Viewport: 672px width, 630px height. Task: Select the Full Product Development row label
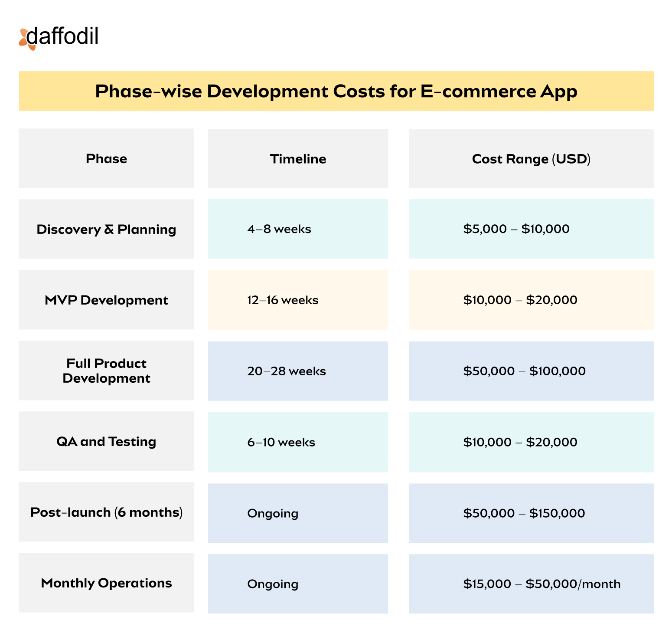(x=106, y=371)
